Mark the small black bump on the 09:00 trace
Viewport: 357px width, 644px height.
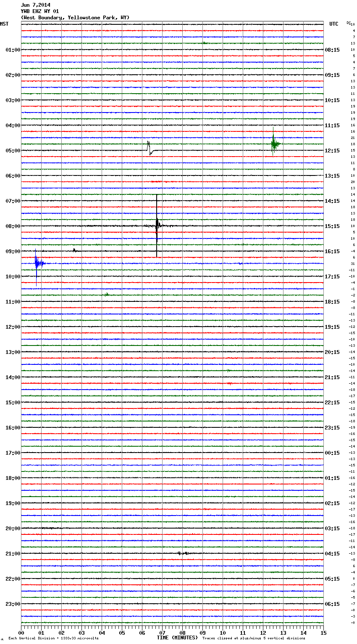74,250
